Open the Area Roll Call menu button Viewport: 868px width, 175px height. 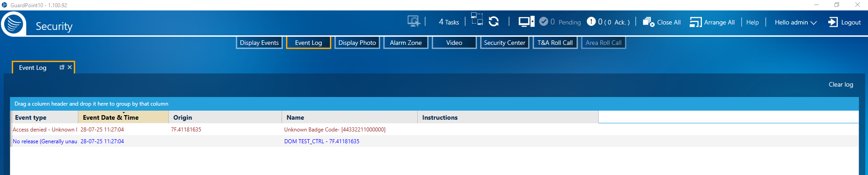[604, 43]
